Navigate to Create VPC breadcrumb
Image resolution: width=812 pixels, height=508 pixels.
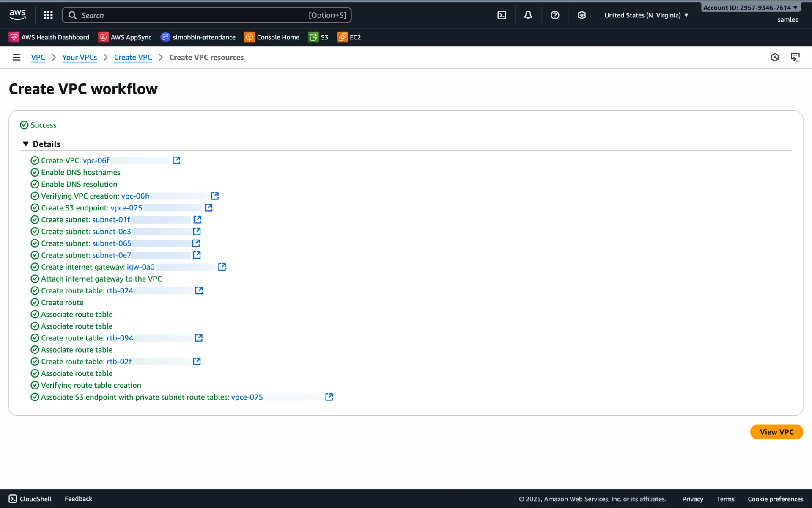tap(133, 57)
